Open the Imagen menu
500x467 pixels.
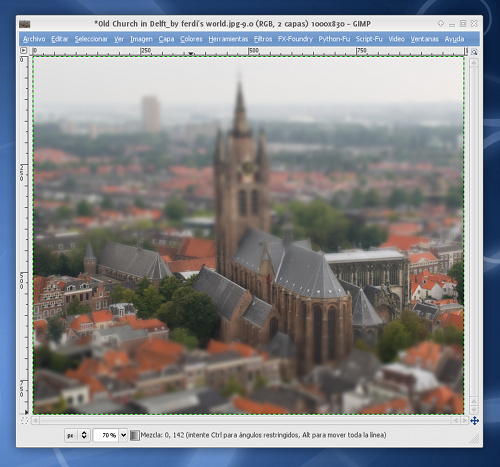pyautogui.click(x=141, y=39)
